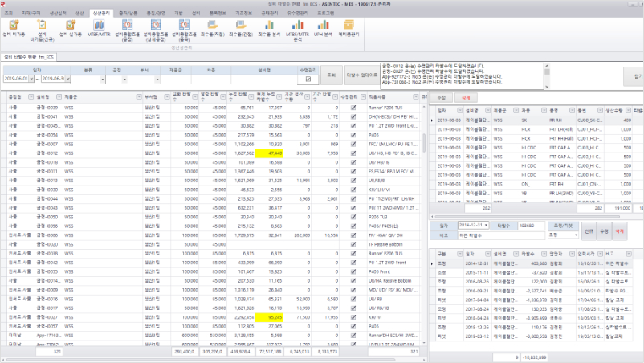
Task: Open the 공정명 column filter button
Action: click(x=31, y=97)
